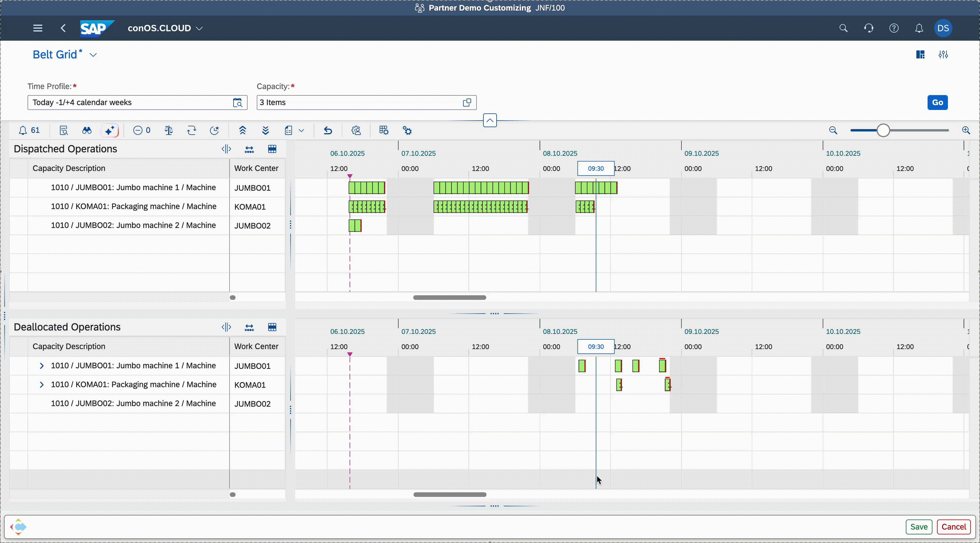The image size is (980, 543).
Task: Click the double chevron up (collapse all) icon
Action: click(243, 131)
